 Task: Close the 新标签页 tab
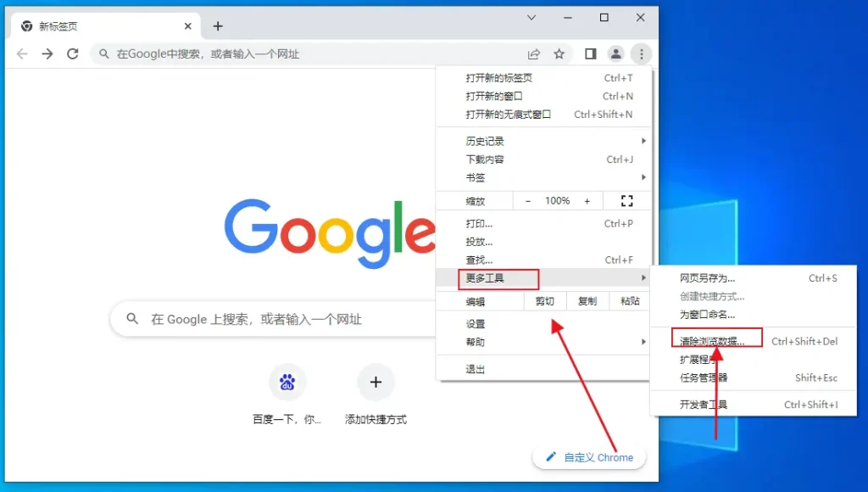pos(187,26)
